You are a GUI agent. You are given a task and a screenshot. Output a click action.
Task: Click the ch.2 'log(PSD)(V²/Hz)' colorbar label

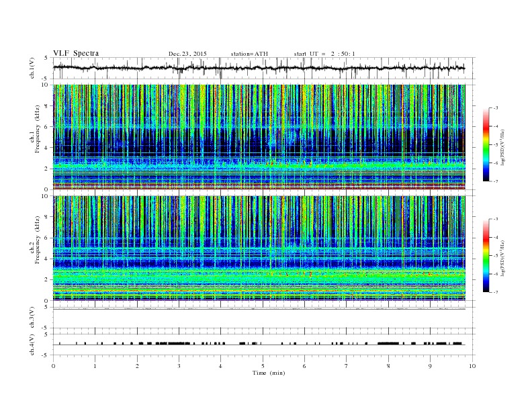[x=504, y=258]
